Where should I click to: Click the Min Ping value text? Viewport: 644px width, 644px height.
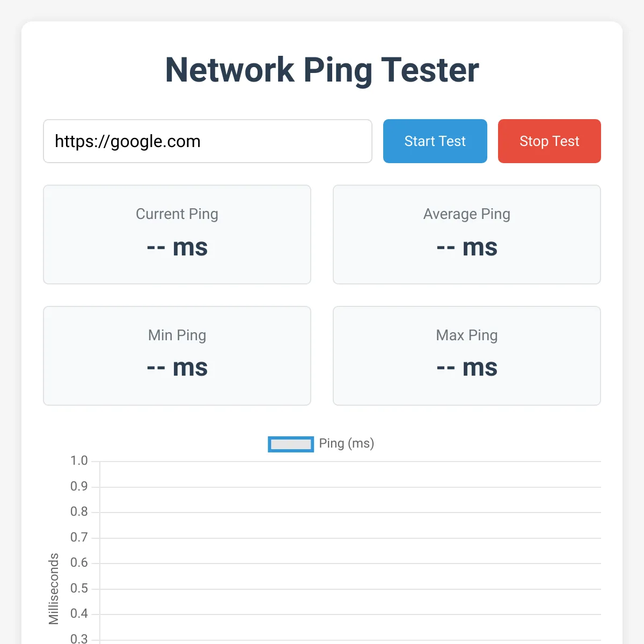click(x=177, y=368)
